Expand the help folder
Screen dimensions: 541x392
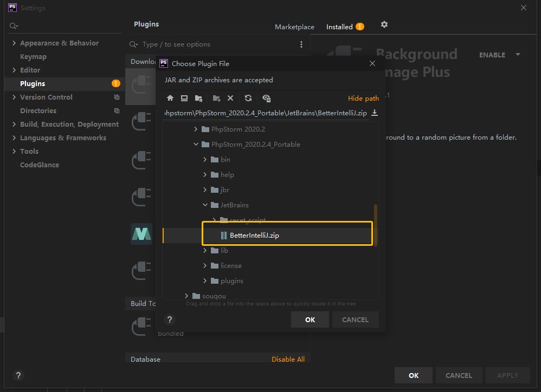(205, 175)
